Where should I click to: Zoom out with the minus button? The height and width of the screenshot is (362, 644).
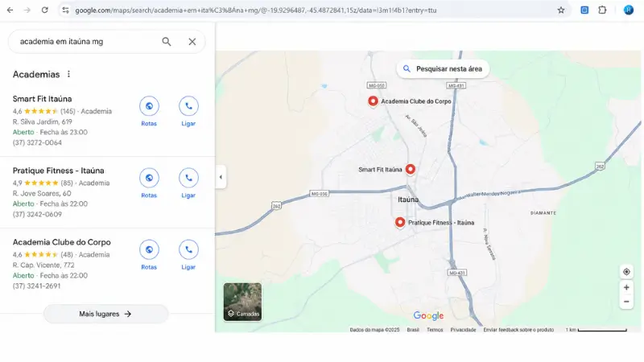pos(626,302)
